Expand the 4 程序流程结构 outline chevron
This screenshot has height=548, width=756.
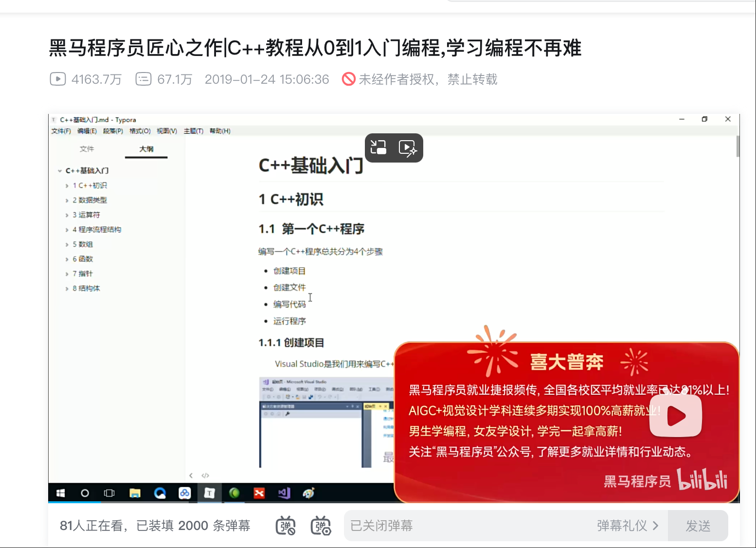[67, 230]
